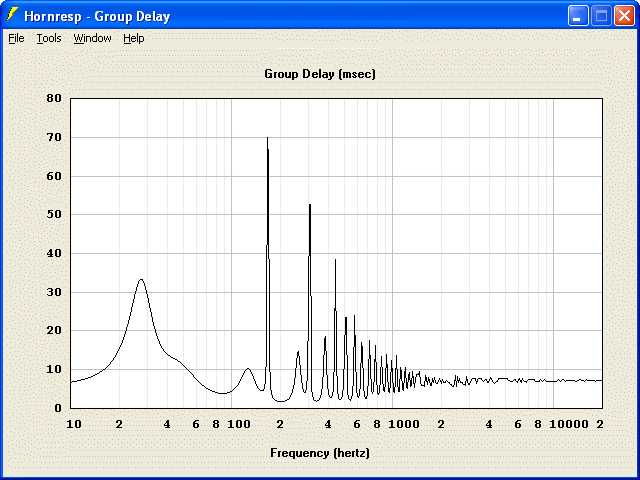The image size is (640, 480).
Task: Click the 'Group Delay (msec)' chart title
Action: [320, 74]
